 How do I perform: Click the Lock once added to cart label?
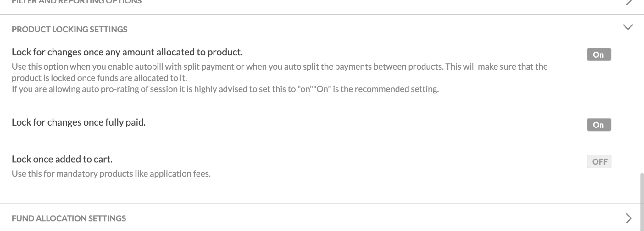63,159
